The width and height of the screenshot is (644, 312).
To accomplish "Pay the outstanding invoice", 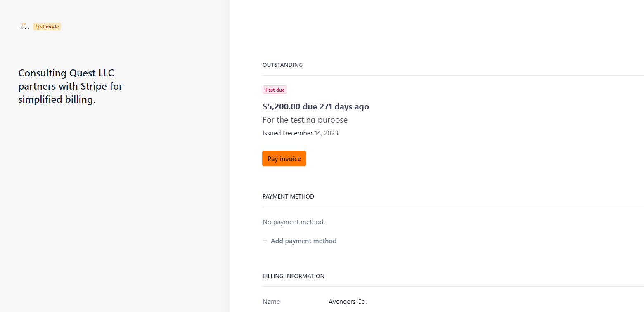I will coord(284,158).
